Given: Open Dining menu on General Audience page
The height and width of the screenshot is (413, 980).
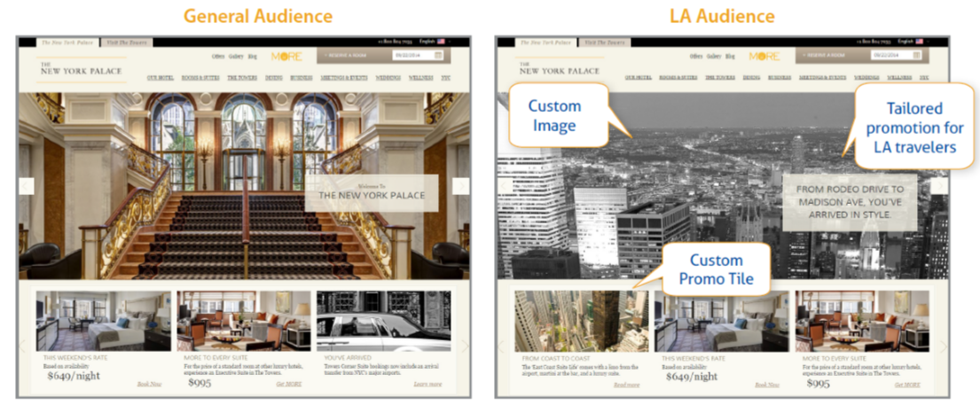Looking at the screenshot, I should pos(274,78).
